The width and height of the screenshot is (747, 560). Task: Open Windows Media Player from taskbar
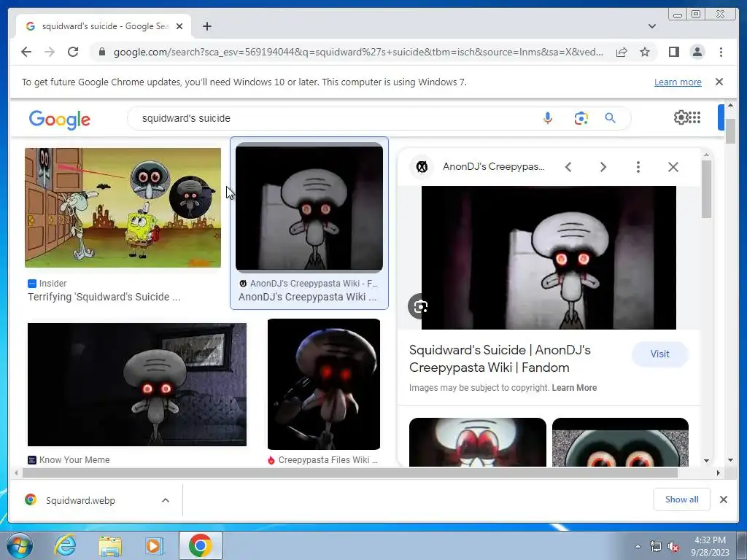click(x=155, y=545)
